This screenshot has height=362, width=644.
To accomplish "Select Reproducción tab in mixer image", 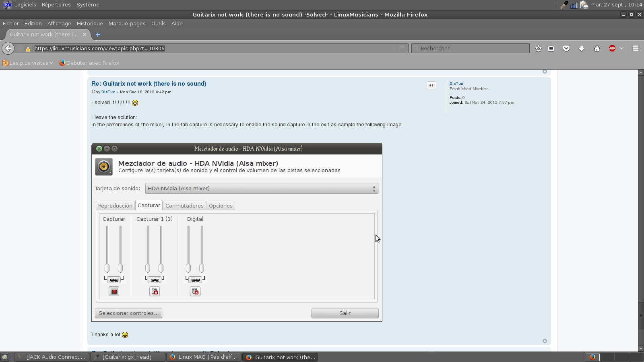I will [x=115, y=206].
